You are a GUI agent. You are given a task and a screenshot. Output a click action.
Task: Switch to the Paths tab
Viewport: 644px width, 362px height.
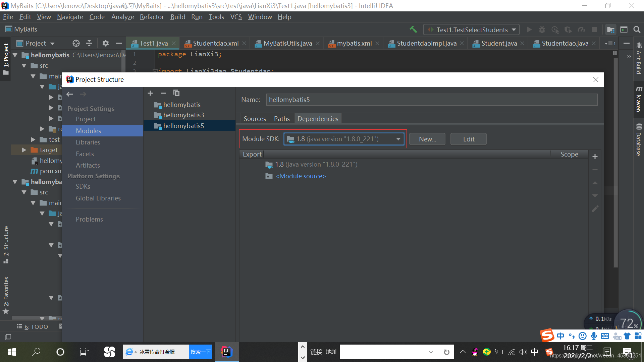[x=282, y=119]
